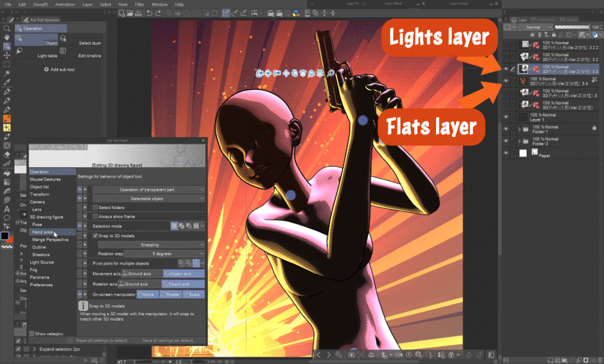This screenshot has width=604, height=364.
Task: Click the Redo arrow icon
Action: point(158,13)
